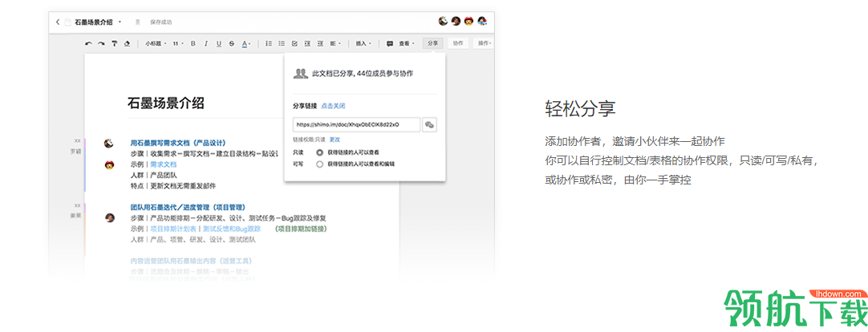868x332 pixels.
Task: Open the 需求文档 link in document
Action: 164,164
